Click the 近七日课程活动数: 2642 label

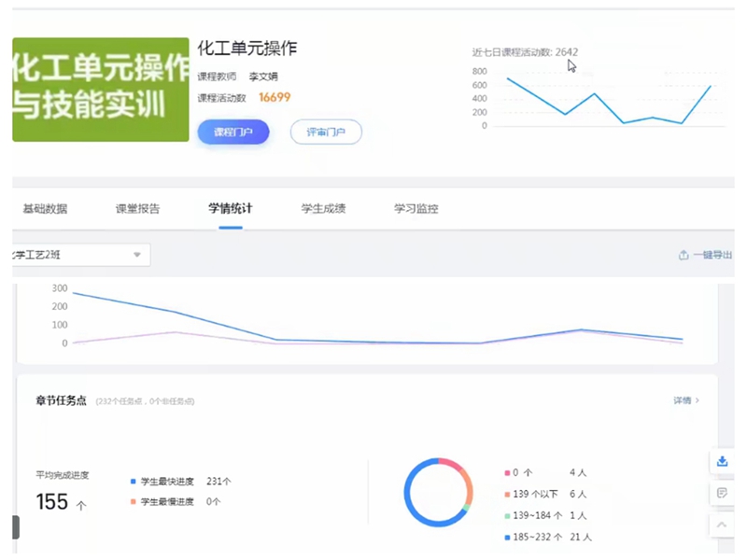tap(525, 52)
